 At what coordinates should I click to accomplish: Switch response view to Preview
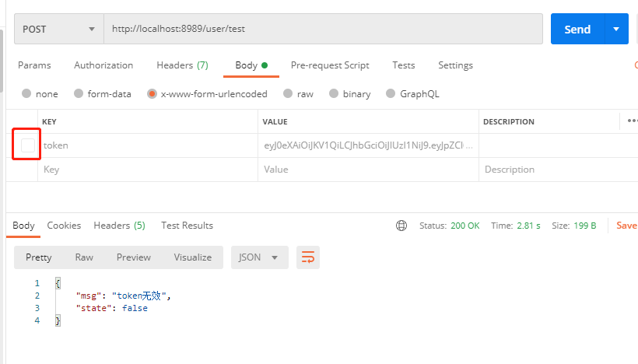(x=134, y=257)
